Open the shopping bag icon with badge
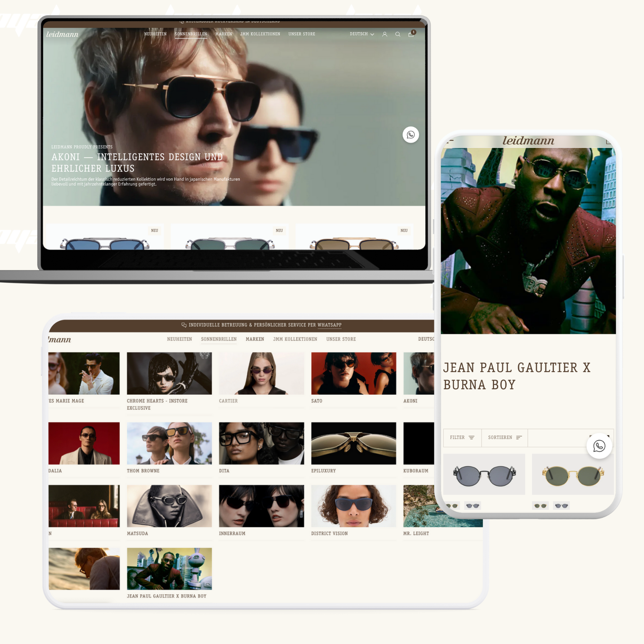 coord(411,34)
